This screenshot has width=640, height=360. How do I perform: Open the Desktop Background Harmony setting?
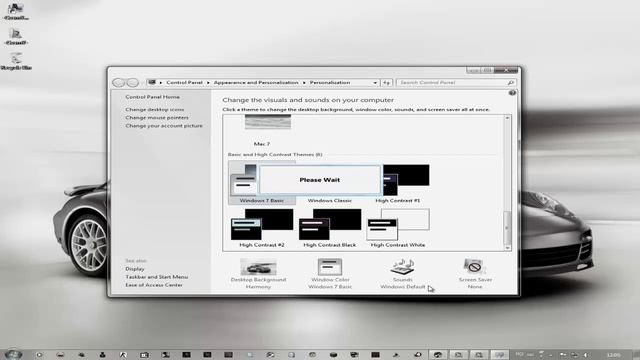pos(258,274)
